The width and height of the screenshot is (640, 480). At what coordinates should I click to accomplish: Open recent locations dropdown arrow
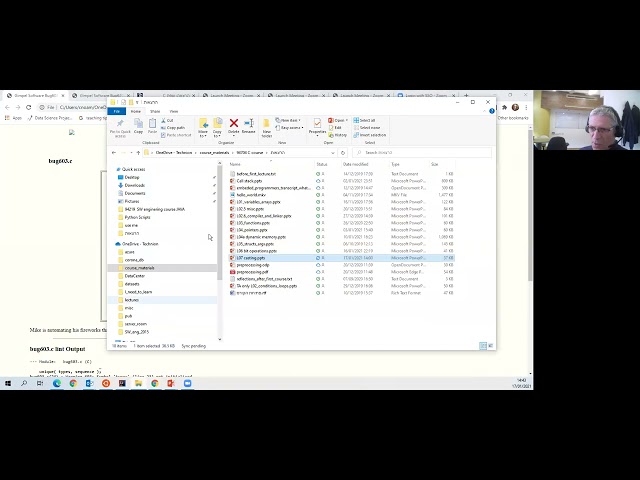tap(131, 153)
